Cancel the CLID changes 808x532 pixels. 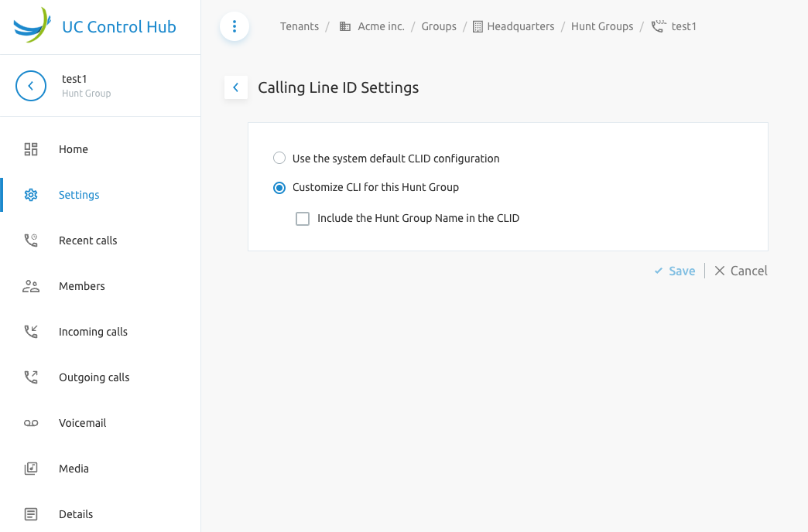(x=741, y=271)
